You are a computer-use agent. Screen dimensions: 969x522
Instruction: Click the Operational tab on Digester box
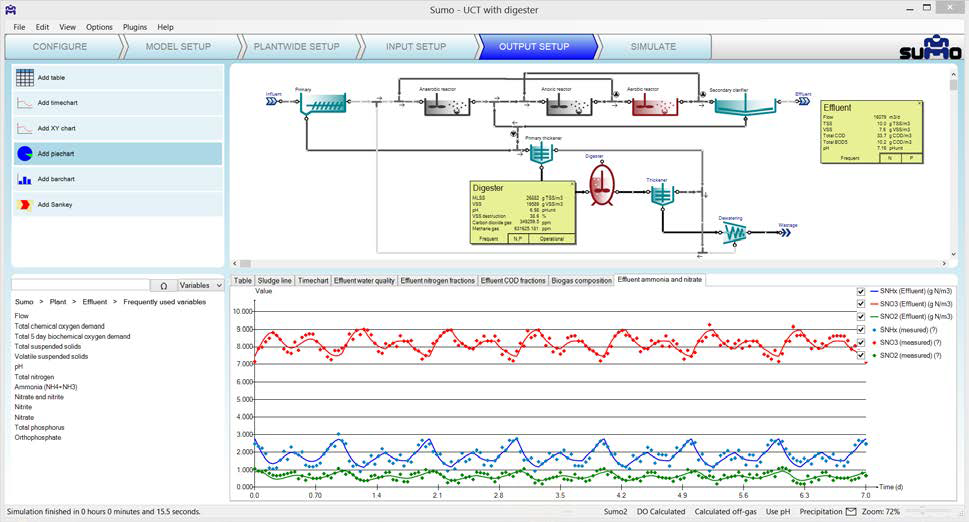[x=551, y=238]
